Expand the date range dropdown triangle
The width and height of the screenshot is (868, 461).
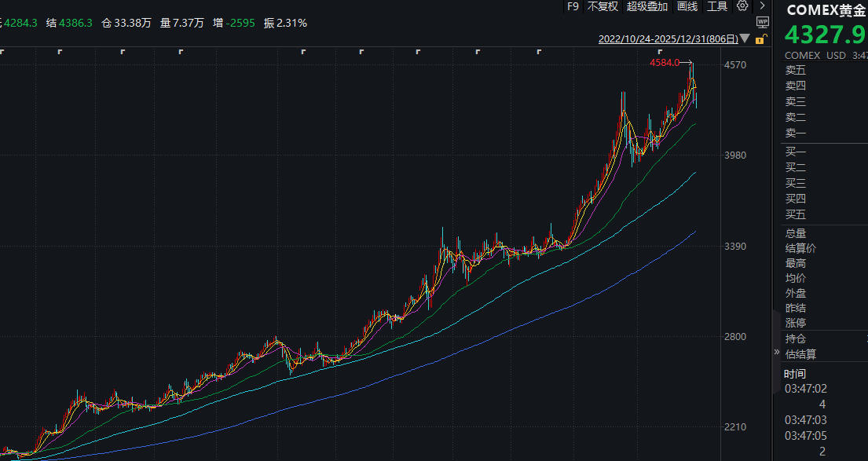tap(745, 38)
